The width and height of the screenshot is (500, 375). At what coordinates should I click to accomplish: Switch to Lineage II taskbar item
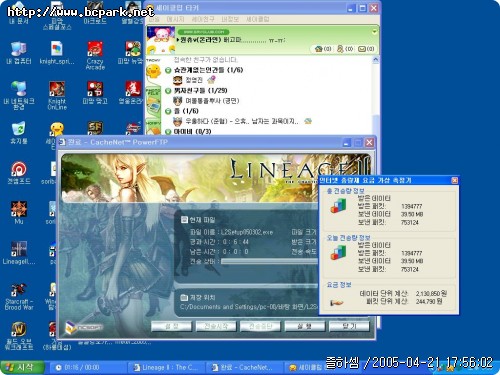pos(166,368)
